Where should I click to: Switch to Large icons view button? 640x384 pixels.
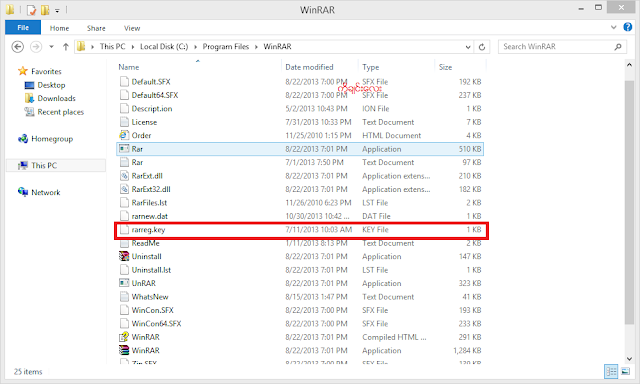click(x=625, y=371)
